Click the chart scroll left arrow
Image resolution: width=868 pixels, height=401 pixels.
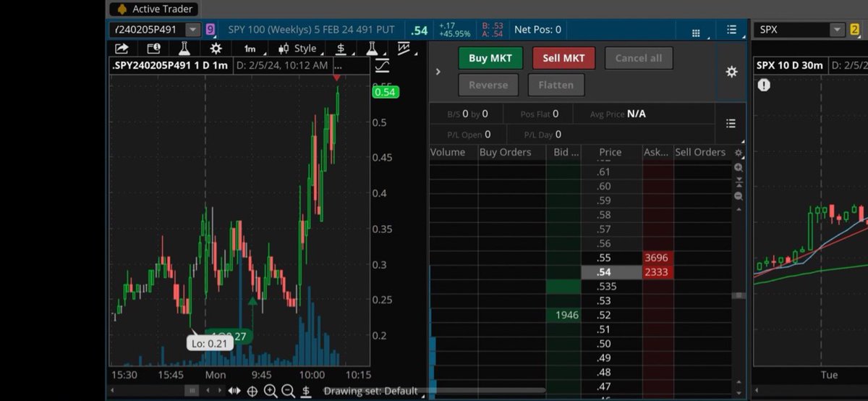pyautogui.click(x=111, y=391)
